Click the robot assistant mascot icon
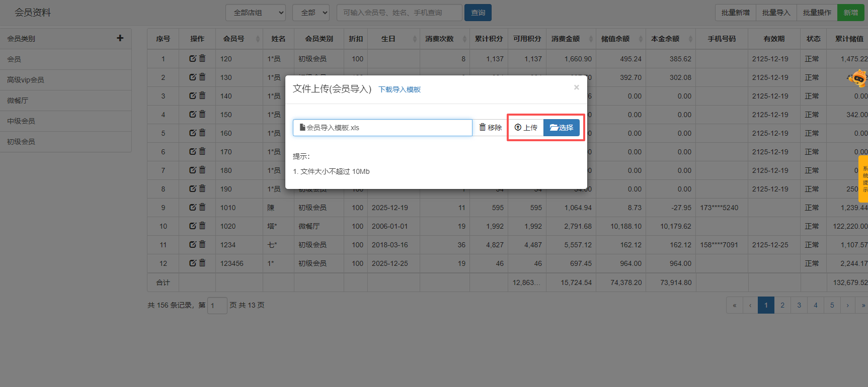 pyautogui.click(x=858, y=78)
